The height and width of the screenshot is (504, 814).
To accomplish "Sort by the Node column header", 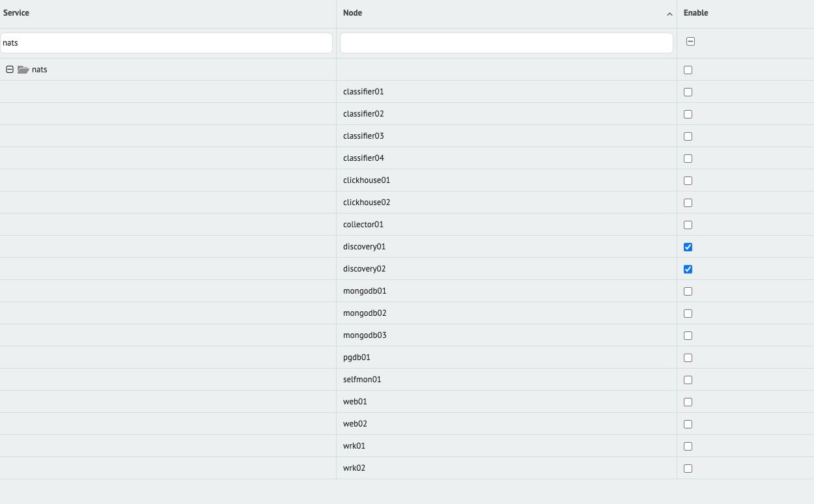I will [x=352, y=13].
